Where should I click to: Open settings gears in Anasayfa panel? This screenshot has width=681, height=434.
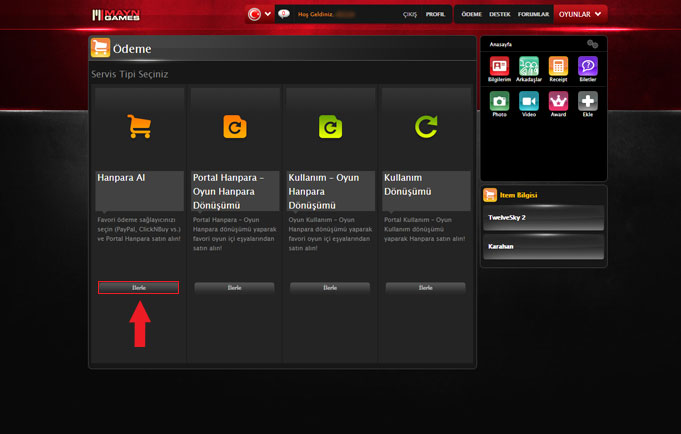[593, 44]
